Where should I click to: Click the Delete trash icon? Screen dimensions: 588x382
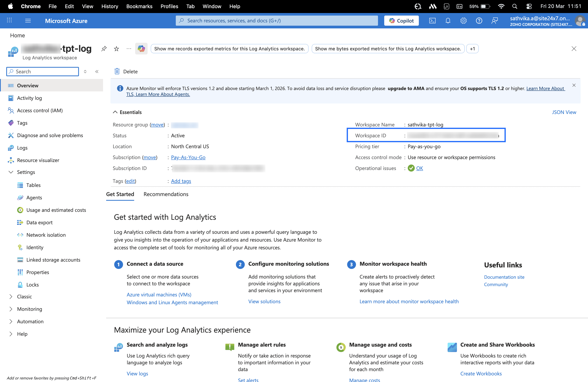tap(117, 71)
